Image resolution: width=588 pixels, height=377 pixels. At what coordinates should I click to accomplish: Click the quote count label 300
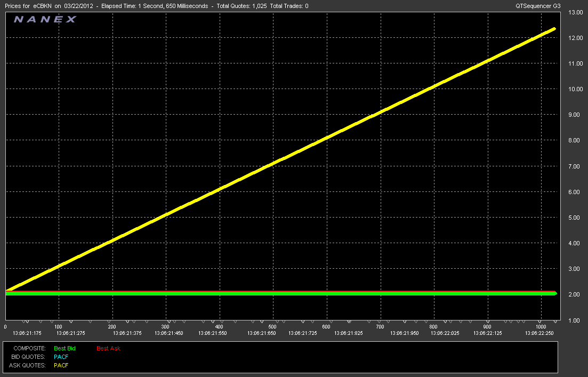point(165,327)
